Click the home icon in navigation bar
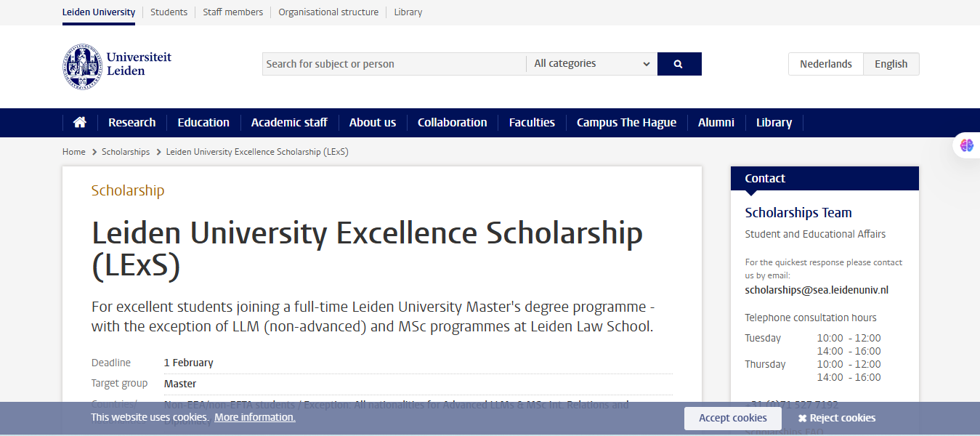The height and width of the screenshot is (436, 980). pyautogui.click(x=80, y=122)
